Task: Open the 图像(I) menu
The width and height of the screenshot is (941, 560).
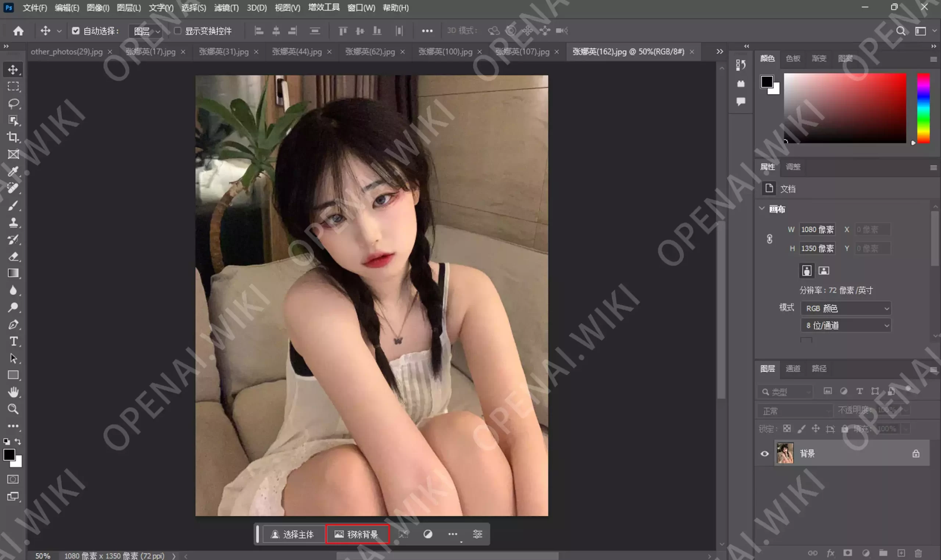Action: tap(98, 8)
